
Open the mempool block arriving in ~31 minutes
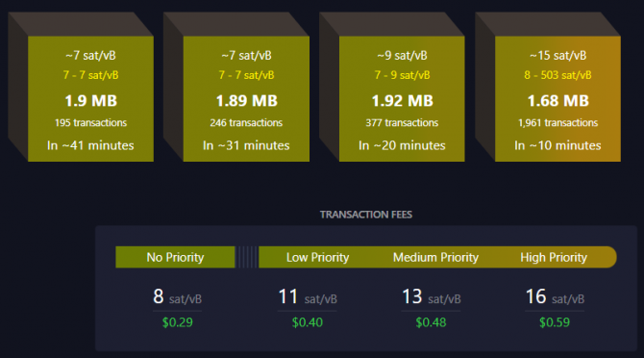coord(246,99)
